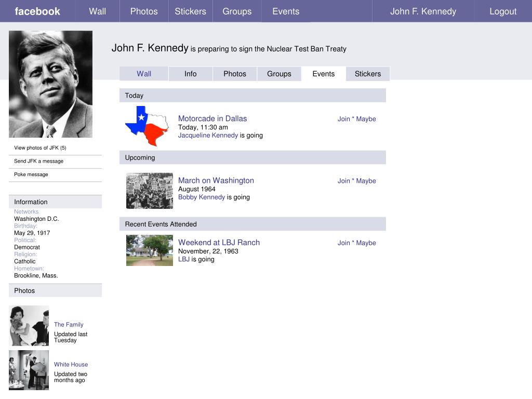Click the Logout link
Image resolution: width=532 pixels, height=399 pixels.
click(x=503, y=11)
